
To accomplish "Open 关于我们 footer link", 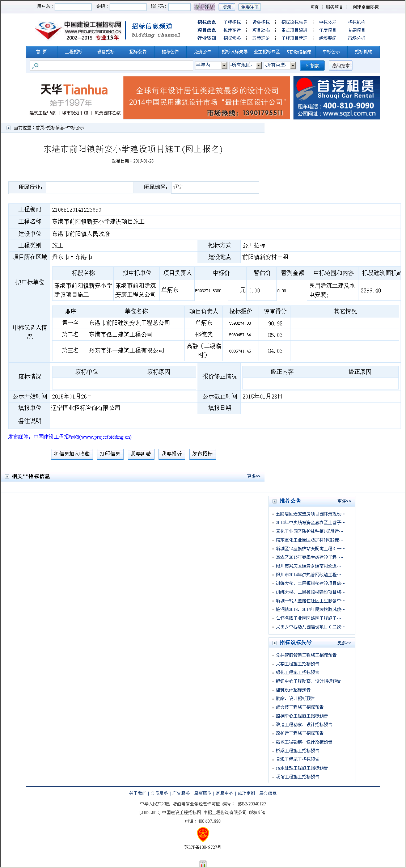I will tap(138, 793).
